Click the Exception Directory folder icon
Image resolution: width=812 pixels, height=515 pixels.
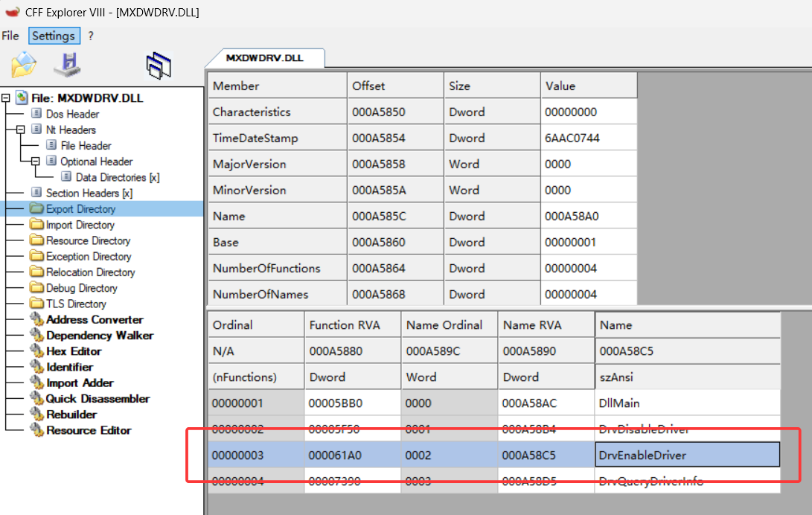point(36,256)
